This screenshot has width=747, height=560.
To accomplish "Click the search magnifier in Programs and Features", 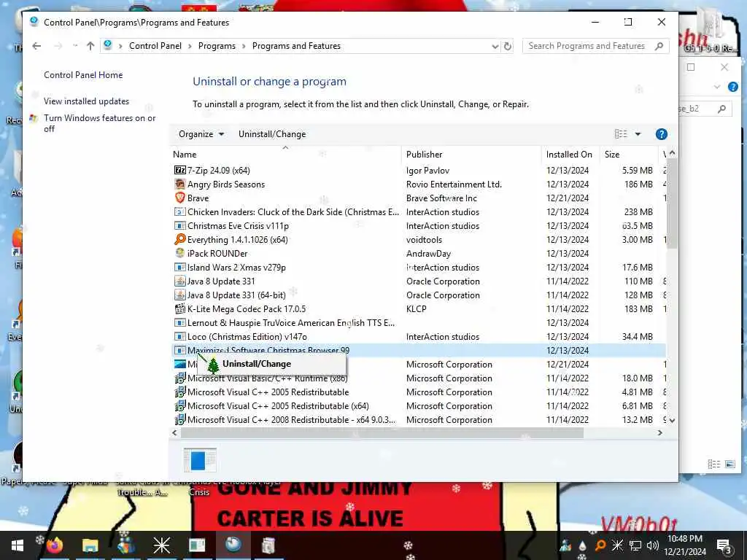I will click(659, 46).
